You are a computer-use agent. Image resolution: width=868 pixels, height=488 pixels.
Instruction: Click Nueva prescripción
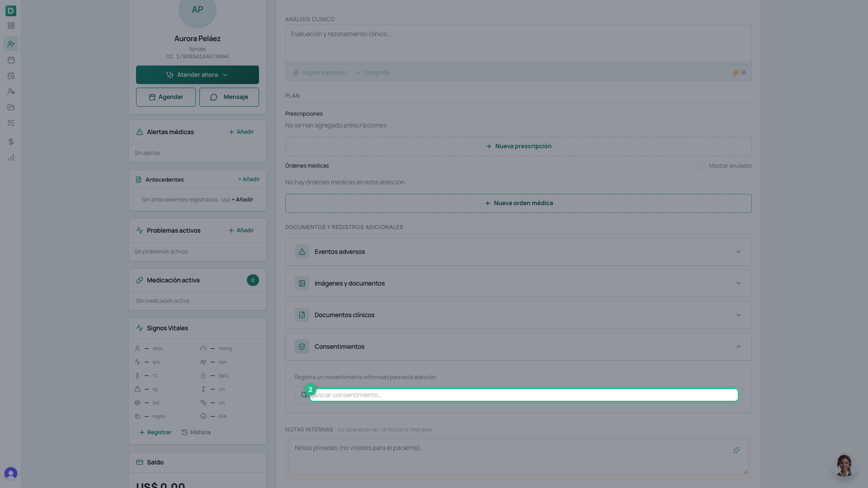tap(518, 146)
